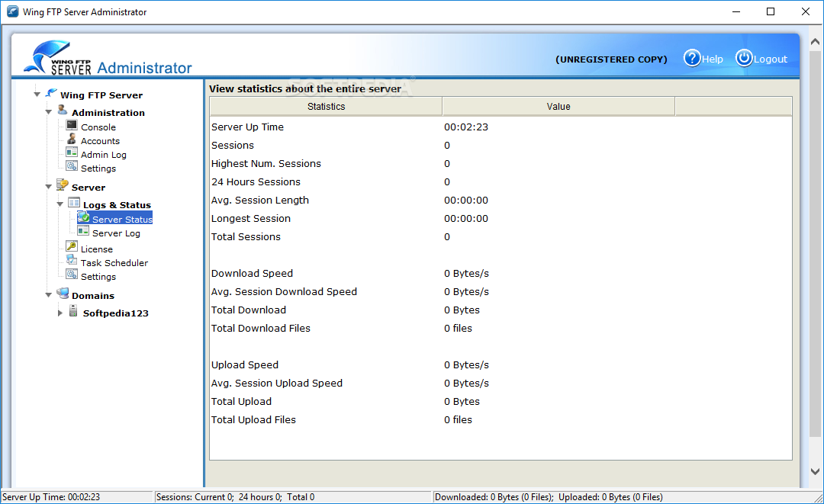
Task: Click the Accounts person icon
Action: (x=72, y=139)
